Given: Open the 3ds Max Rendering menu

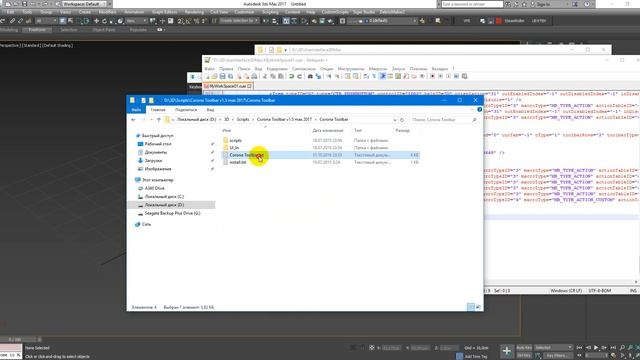Looking at the screenshot, I should click(194, 12).
